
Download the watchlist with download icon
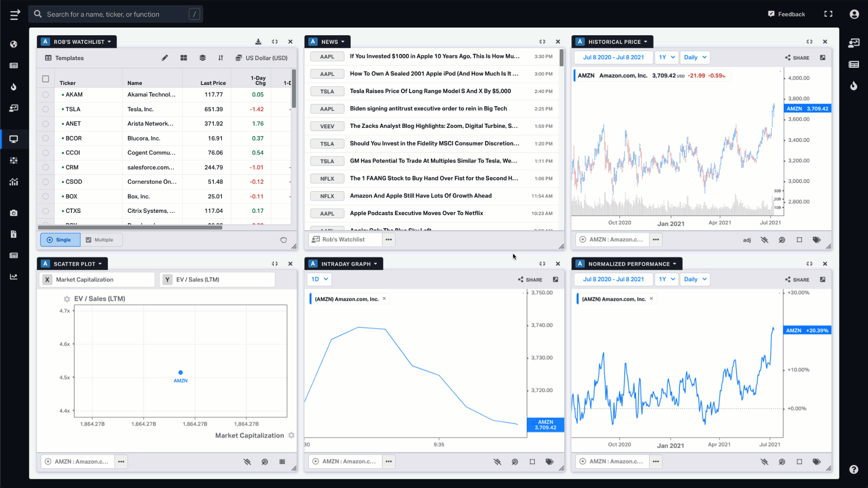258,42
